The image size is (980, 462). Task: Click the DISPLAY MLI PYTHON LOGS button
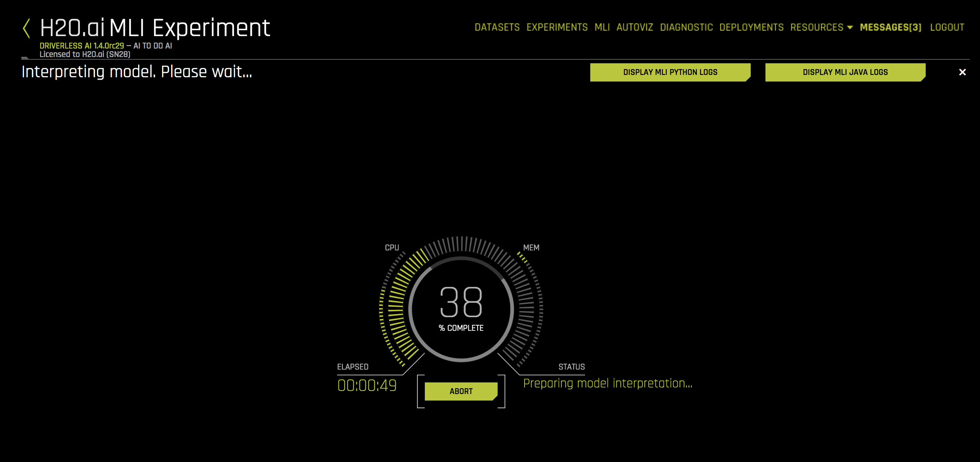tap(670, 72)
